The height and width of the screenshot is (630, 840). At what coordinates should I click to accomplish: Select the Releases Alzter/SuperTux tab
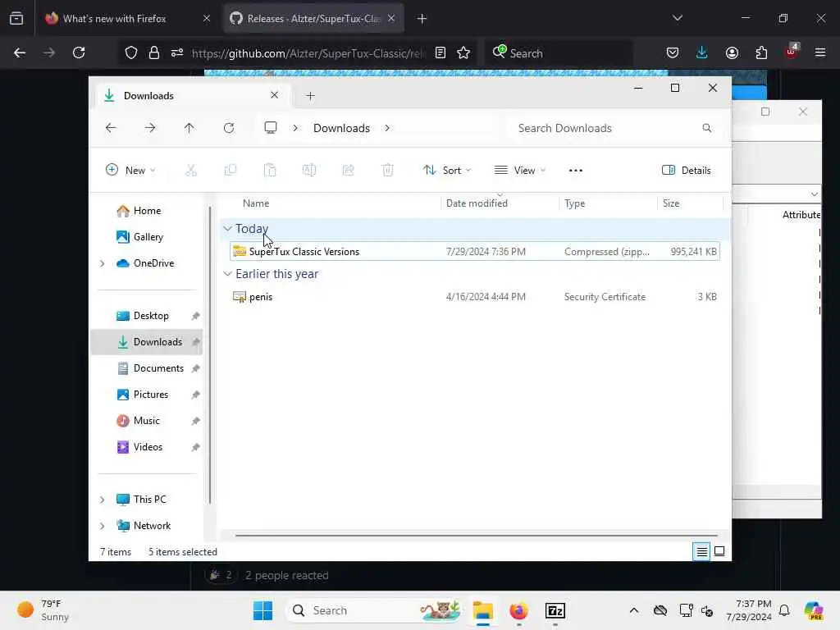313,18
